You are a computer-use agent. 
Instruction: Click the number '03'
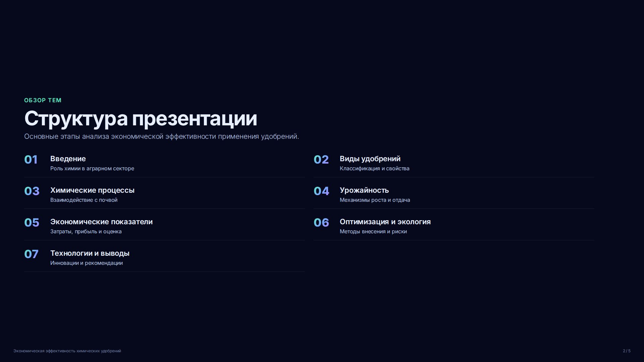click(32, 191)
